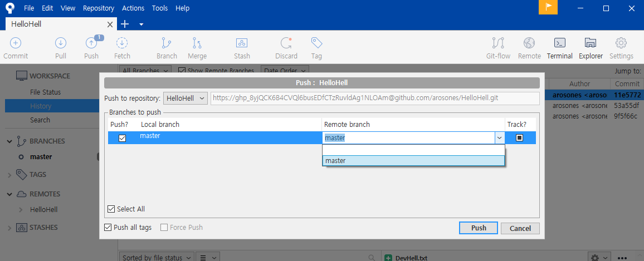This screenshot has width=644, height=261.
Task: Open the View menu
Action: coord(68,8)
